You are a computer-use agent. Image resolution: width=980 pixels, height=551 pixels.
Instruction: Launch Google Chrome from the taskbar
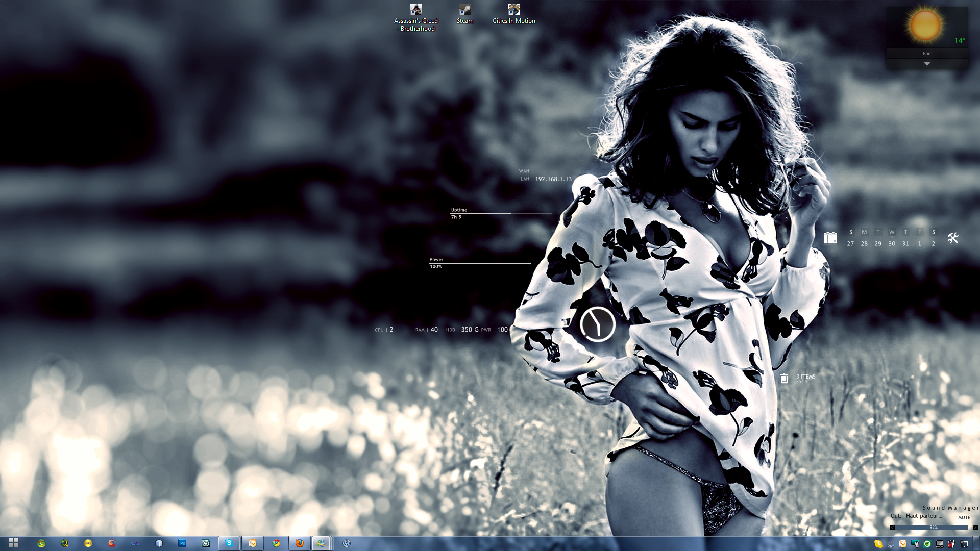coord(276,543)
